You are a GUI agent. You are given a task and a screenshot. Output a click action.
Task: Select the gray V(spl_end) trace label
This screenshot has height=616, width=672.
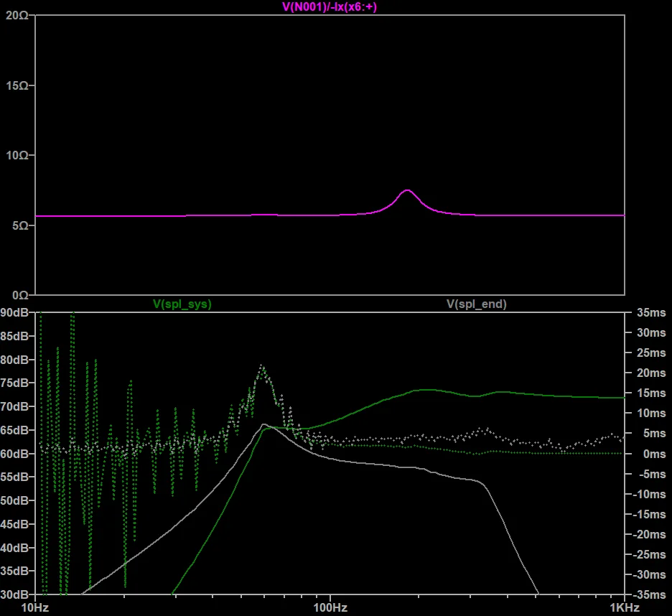click(476, 304)
